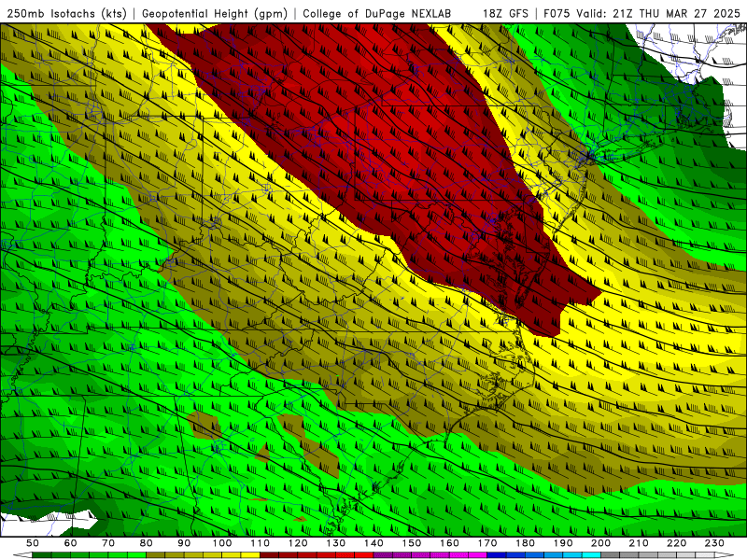747x560 pixels.
Task: Pick the dark green swatch under 50
Action: click(x=42, y=555)
